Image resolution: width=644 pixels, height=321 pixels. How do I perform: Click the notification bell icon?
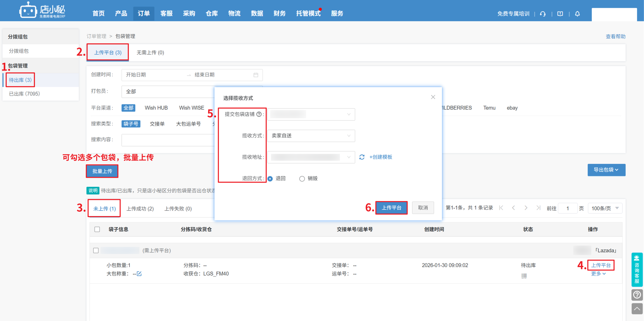pos(577,14)
